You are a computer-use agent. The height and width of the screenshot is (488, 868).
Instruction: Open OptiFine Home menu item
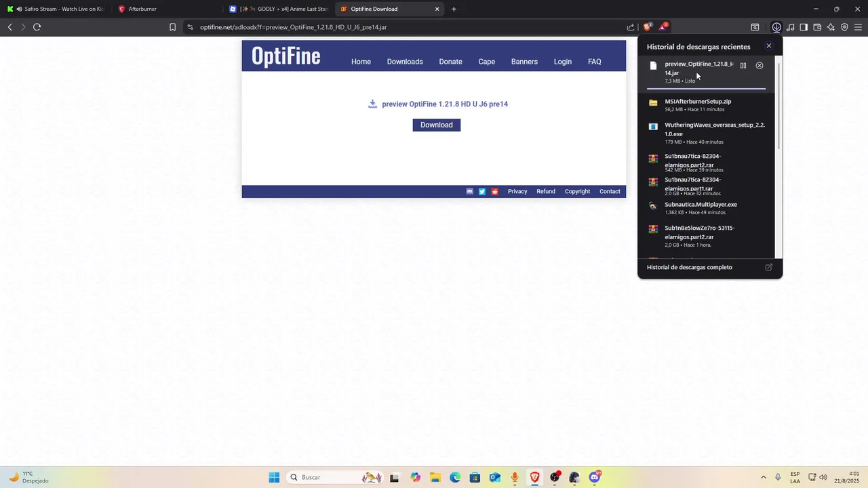tap(361, 62)
